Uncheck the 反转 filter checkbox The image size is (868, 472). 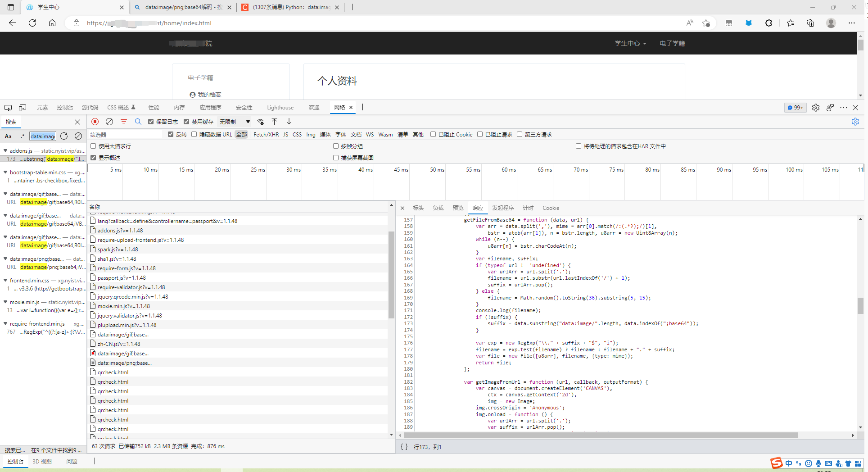click(x=171, y=134)
